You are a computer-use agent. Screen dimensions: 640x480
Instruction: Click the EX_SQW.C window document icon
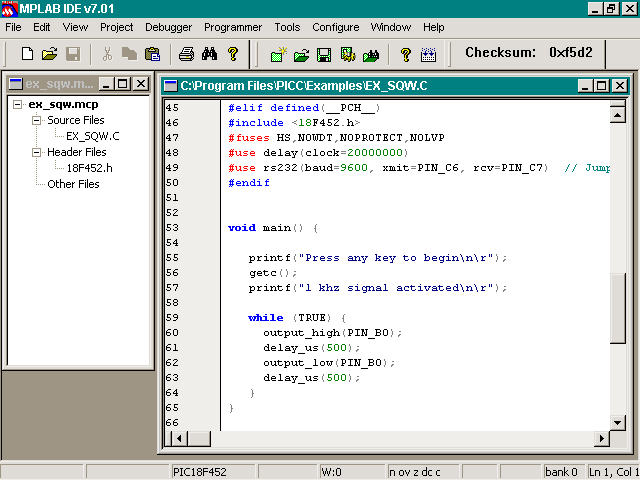click(x=170, y=86)
